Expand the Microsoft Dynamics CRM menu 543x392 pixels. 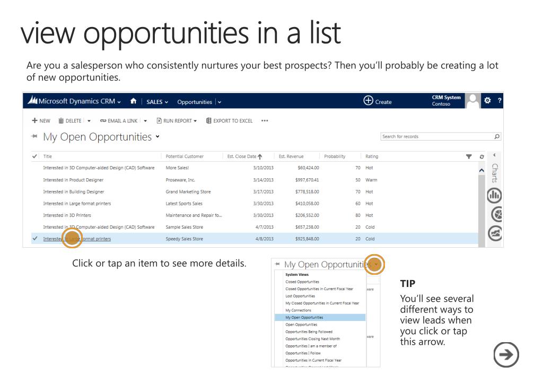point(119,102)
